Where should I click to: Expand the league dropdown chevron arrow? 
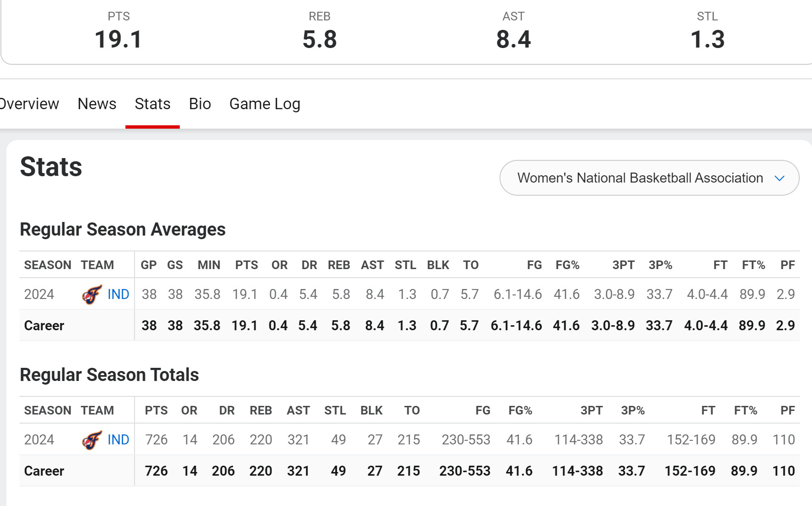coord(779,178)
